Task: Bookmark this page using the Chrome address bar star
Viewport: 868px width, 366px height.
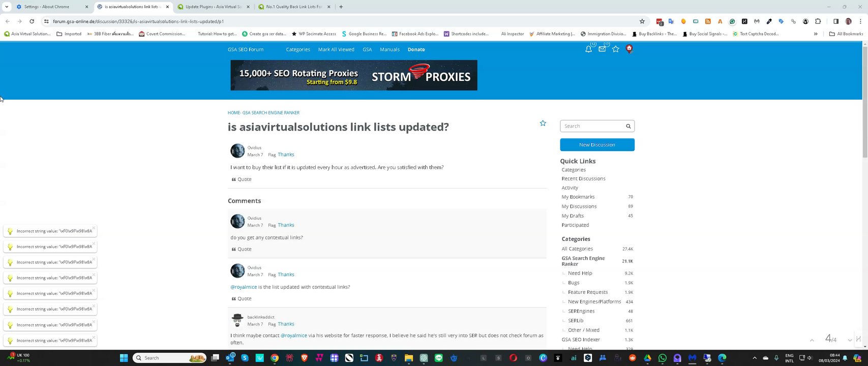Action: click(x=642, y=21)
